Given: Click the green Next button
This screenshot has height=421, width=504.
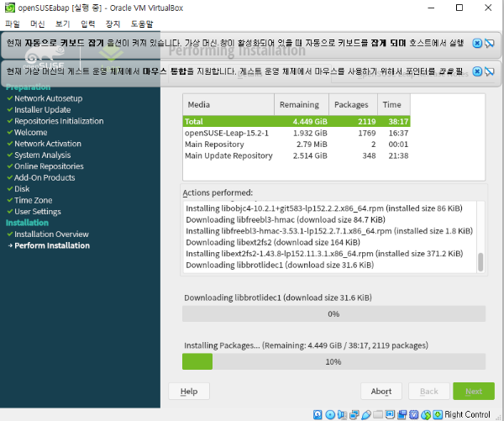Looking at the screenshot, I should [474, 391].
